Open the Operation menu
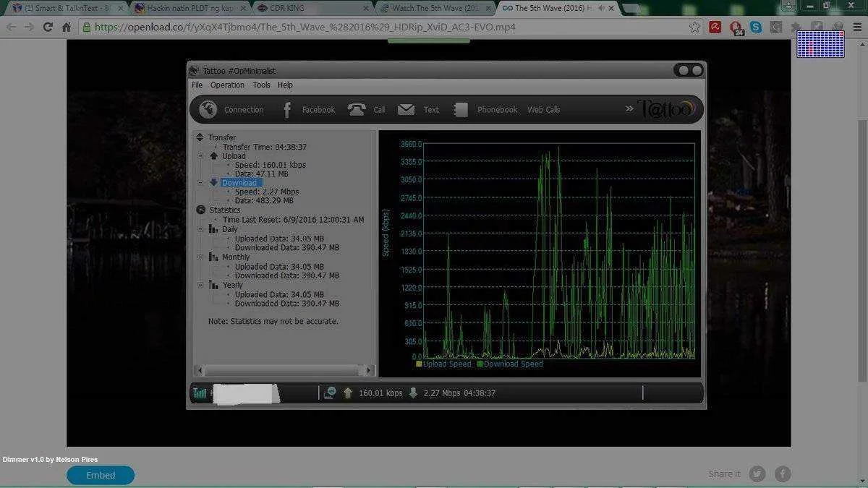The width and height of the screenshot is (868, 488). pos(227,85)
